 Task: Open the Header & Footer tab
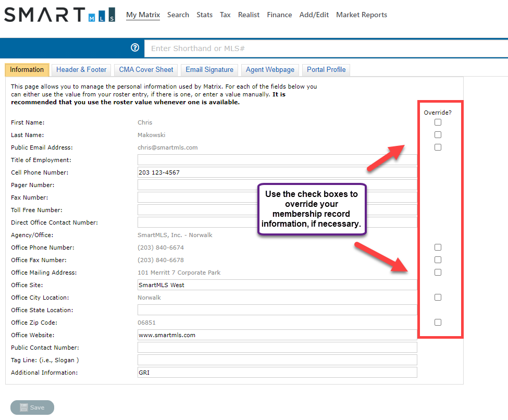pyautogui.click(x=81, y=70)
